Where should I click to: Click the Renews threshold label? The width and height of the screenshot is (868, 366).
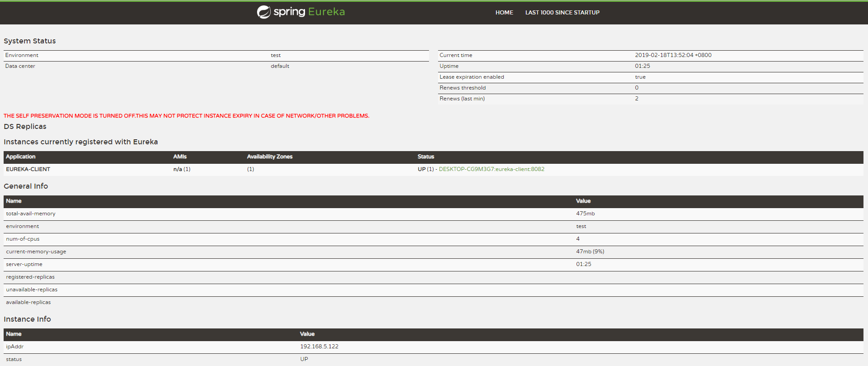pos(463,88)
